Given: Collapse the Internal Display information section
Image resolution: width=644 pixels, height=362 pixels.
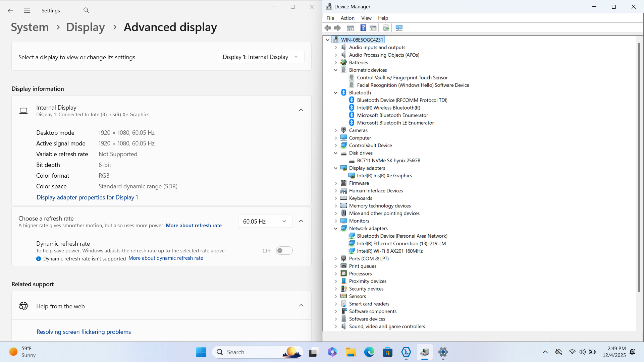Looking at the screenshot, I should coord(301,110).
